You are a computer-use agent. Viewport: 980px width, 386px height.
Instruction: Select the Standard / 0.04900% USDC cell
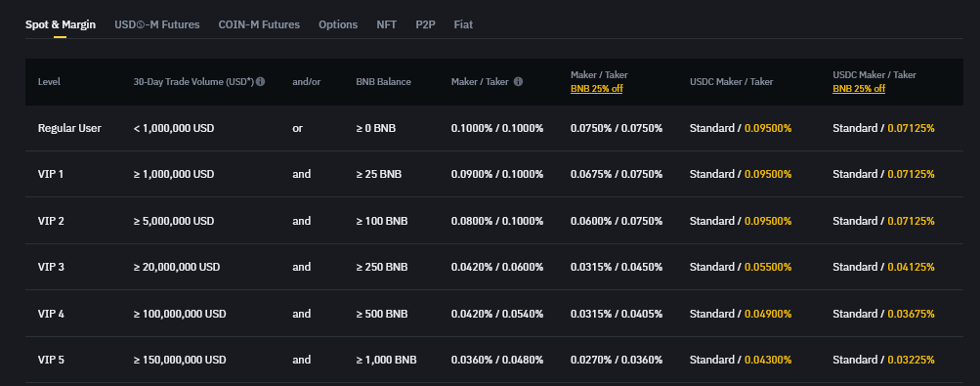pyautogui.click(x=741, y=314)
